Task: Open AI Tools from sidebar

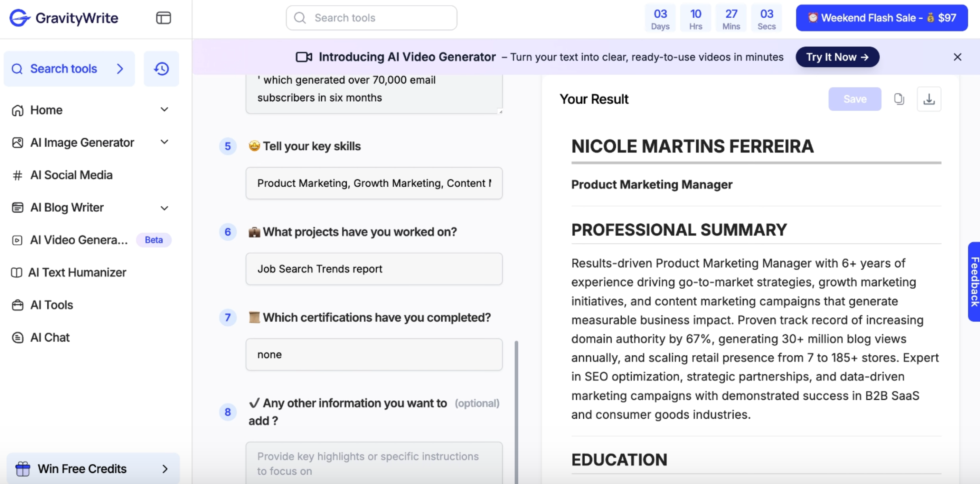Action: pyautogui.click(x=51, y=305)
